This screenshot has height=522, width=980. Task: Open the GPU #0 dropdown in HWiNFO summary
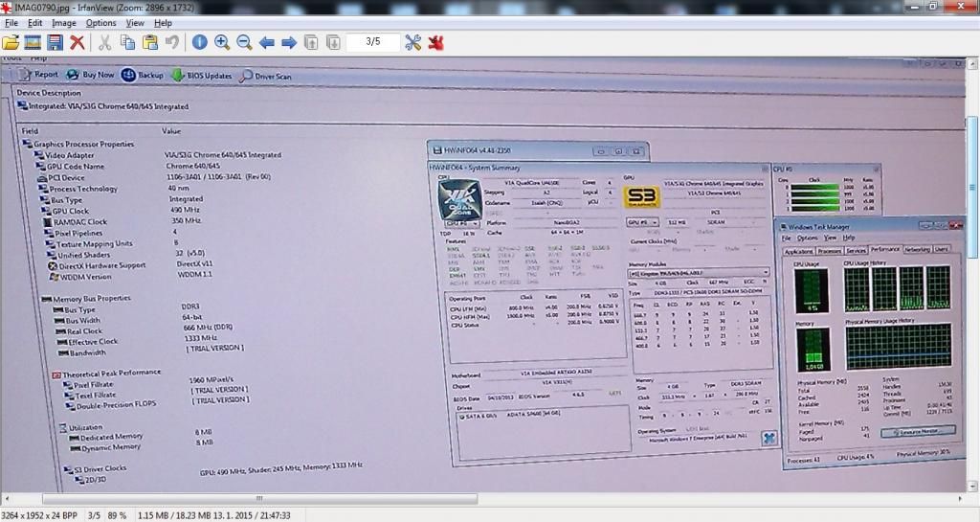pos(642,222)
